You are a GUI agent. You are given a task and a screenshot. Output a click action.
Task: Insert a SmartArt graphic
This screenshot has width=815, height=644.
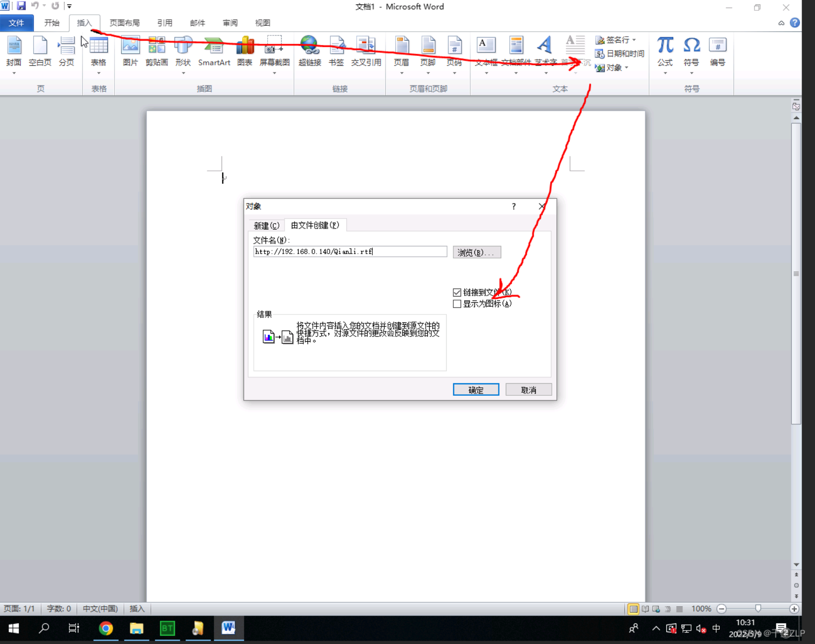(x=214, y=51)
